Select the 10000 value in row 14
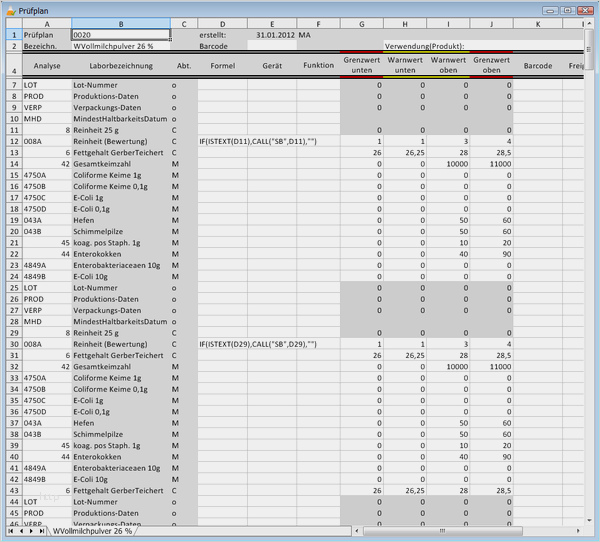600x542 pixels. (x=448, y=164)
